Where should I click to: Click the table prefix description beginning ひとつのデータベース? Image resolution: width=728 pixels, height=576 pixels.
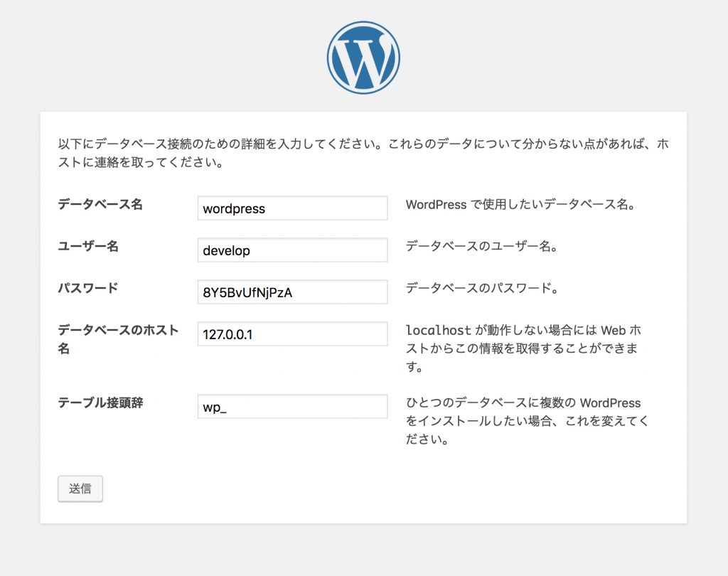(527, 421)
